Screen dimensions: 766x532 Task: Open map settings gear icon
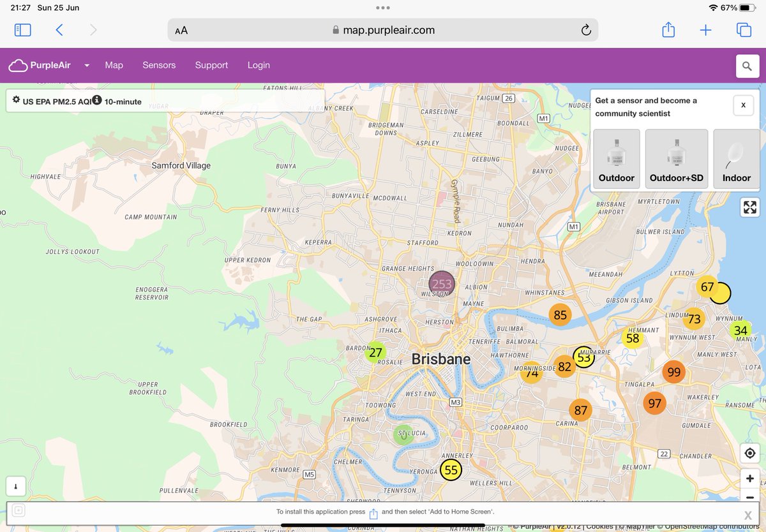point(16,100)
